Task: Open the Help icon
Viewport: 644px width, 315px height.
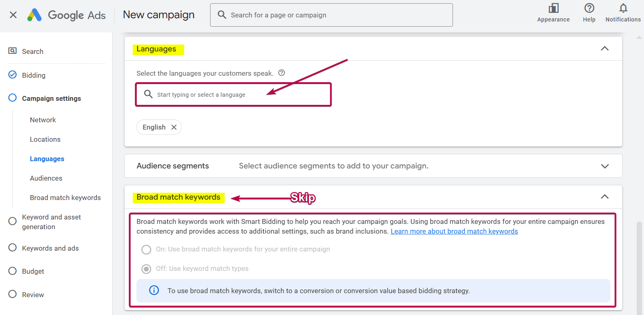Action: pyautogui.click(x=589, y=9)
